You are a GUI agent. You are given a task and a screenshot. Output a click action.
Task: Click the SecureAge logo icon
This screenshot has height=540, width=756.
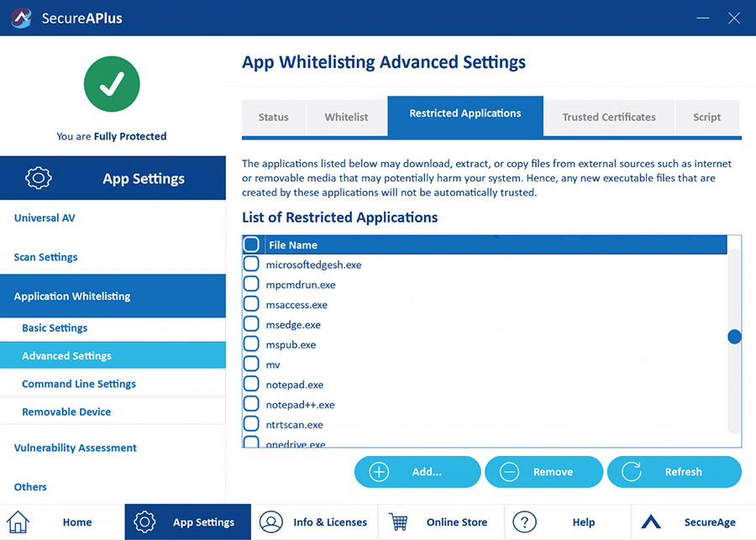651,522
